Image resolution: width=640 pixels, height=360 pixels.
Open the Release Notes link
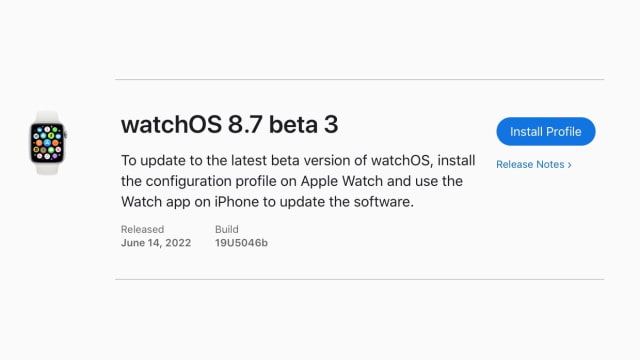(533, 164)
